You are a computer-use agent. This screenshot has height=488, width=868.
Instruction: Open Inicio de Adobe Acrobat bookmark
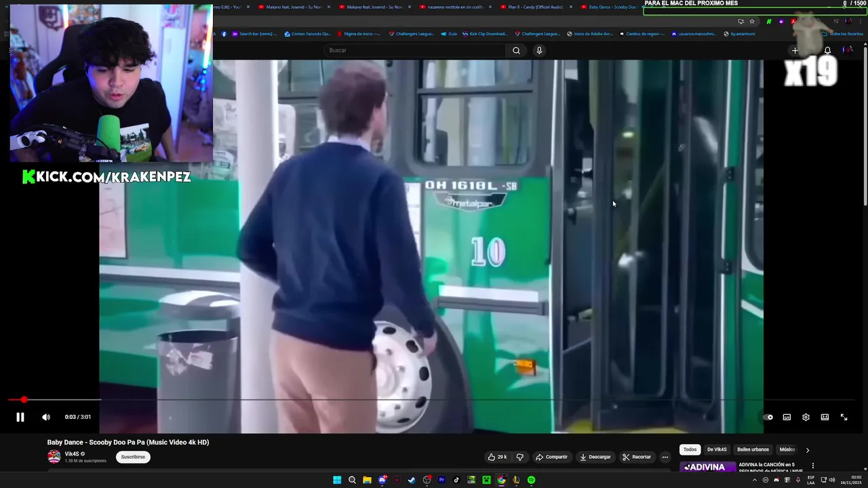tap(590, 34)
